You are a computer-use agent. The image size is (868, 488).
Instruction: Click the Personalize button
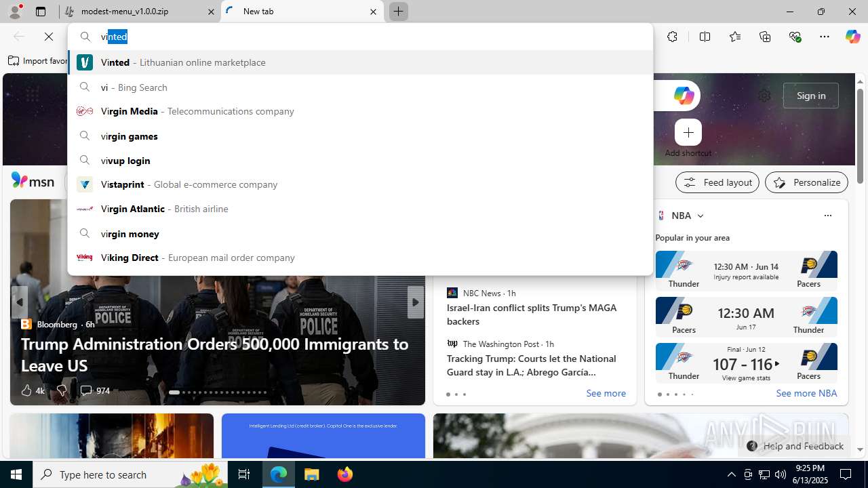806,182
